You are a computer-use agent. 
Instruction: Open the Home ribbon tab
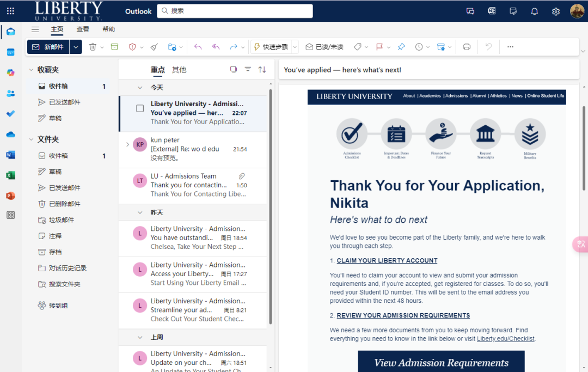pyautogui.click(x=57, y=29)
